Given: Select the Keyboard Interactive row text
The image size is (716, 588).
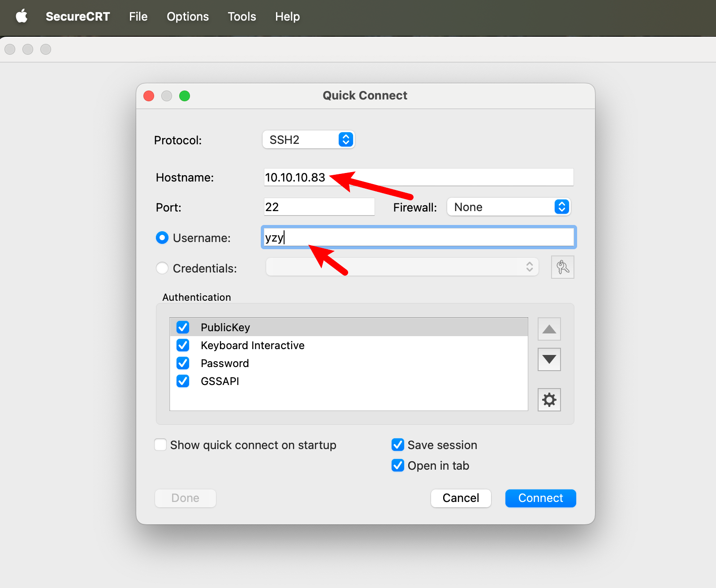Looking at the screenshot, I should [x=253, y=345].
